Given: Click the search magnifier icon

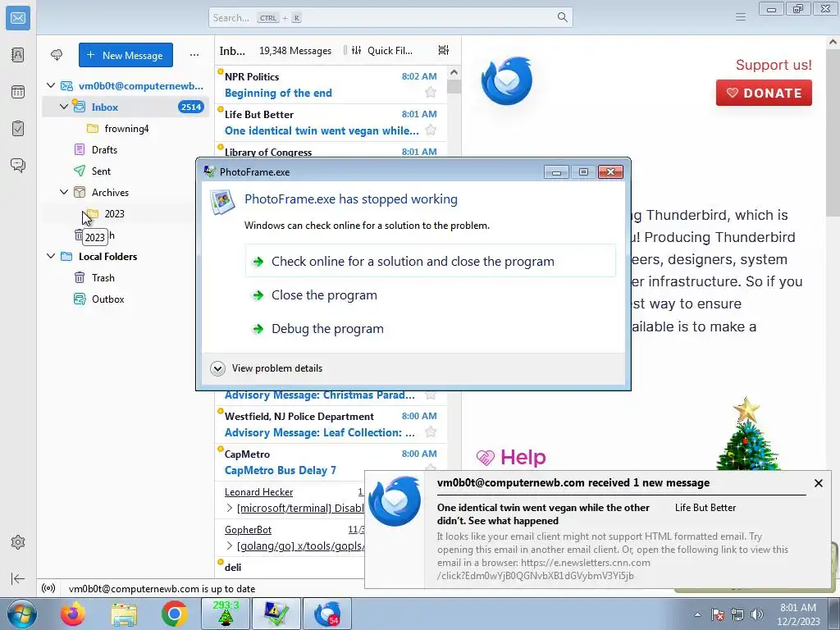Looking at the screenshot, I should 562,17.
